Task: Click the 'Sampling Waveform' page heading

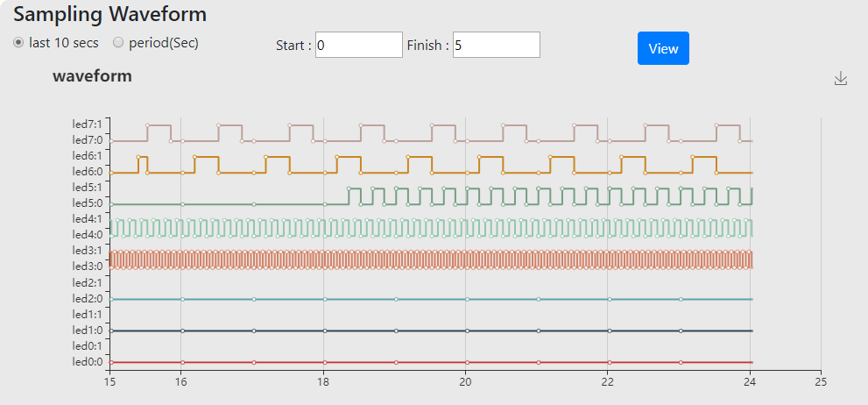Action: [x=109, y=15]
